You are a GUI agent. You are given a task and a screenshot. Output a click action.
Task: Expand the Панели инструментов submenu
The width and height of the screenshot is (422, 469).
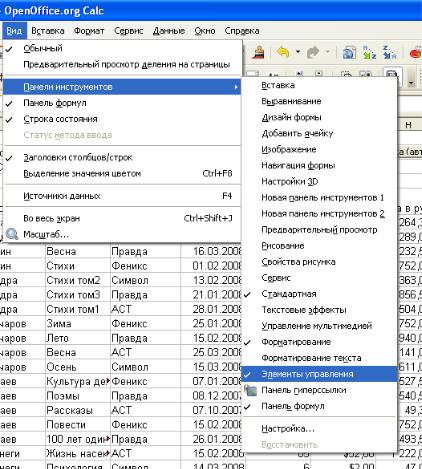[x=122, y=87]
